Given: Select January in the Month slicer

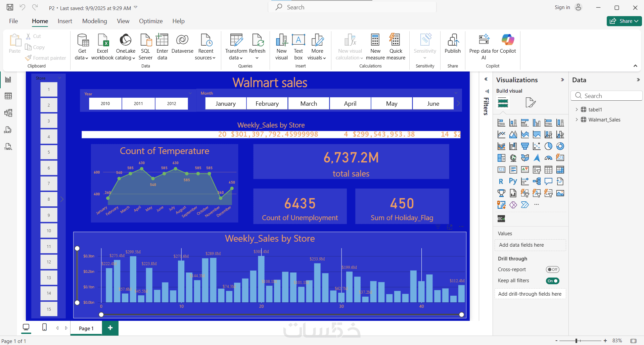Looking at the screenshot, I should pyautogui.click(x=226, y=104).
